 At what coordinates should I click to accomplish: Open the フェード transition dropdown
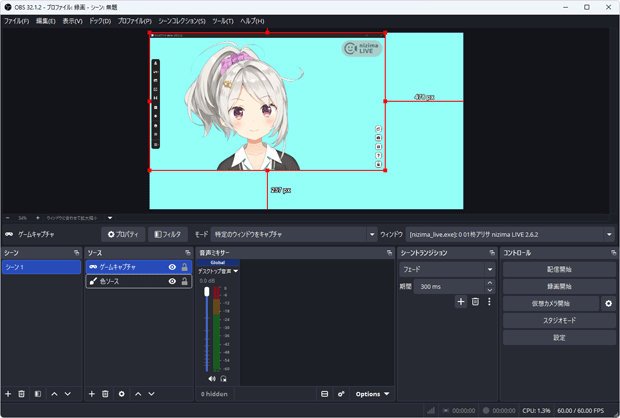point(447,269)
